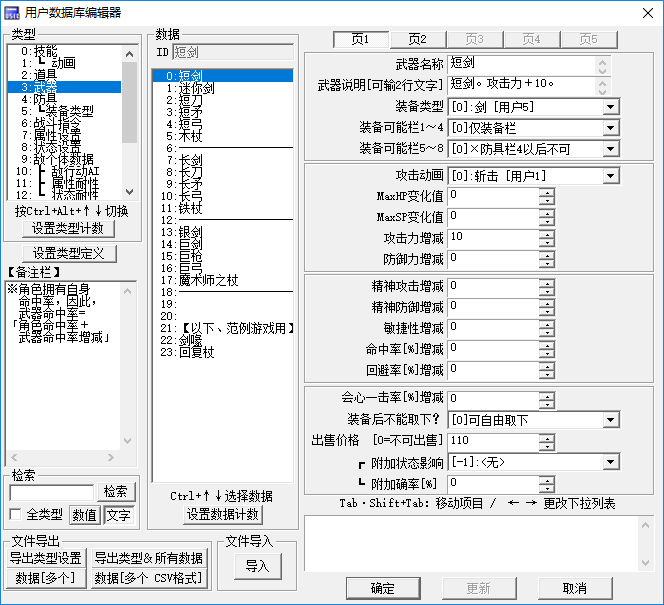
Task: Toggle the 数值 search mode button
Action: pos(85,515)
